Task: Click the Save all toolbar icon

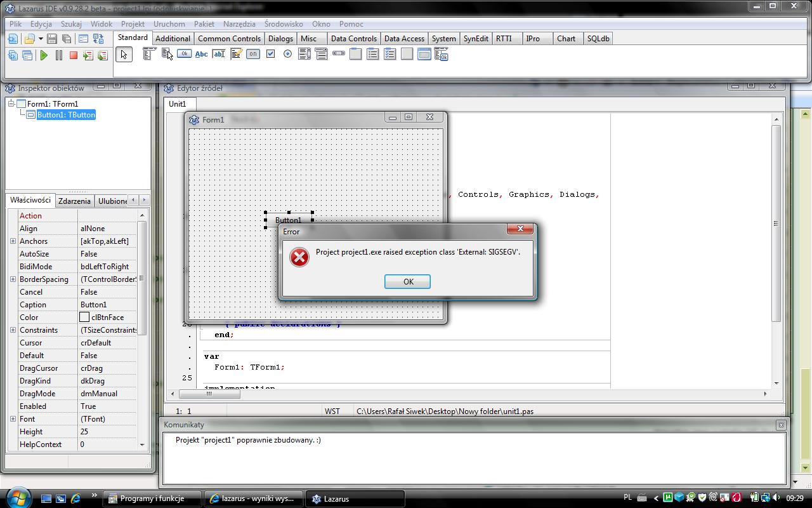Action: click(x=66, y=39)
